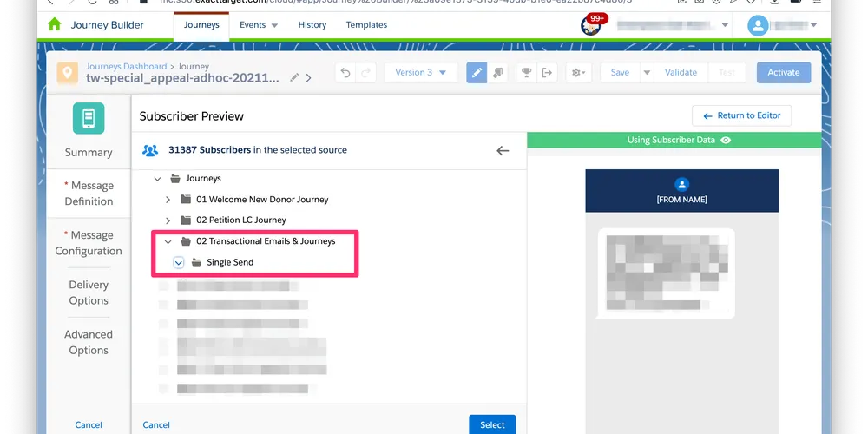
Task: Cancel in the left sidebar
Action: pyautogui.click(x=89, y=425)
